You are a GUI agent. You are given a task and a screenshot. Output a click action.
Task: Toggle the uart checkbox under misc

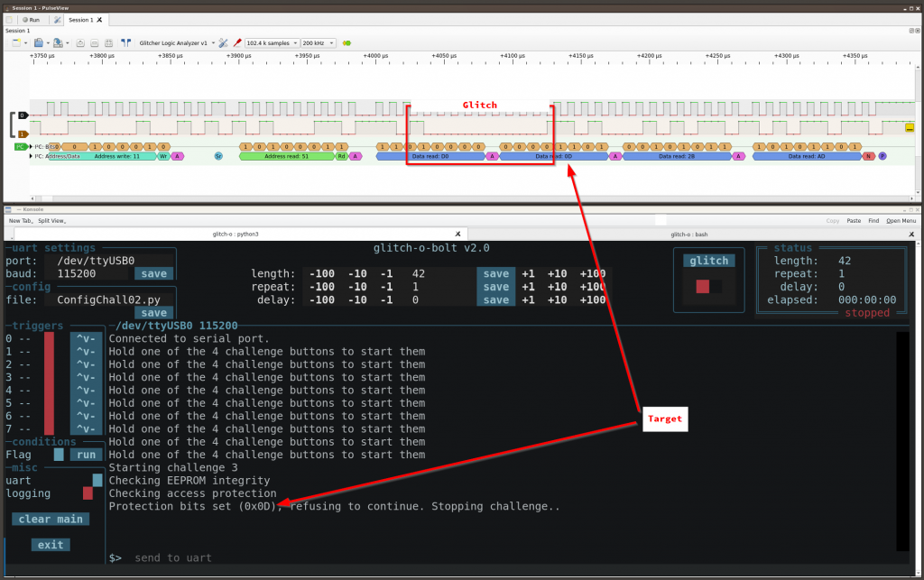pos(97,481)
